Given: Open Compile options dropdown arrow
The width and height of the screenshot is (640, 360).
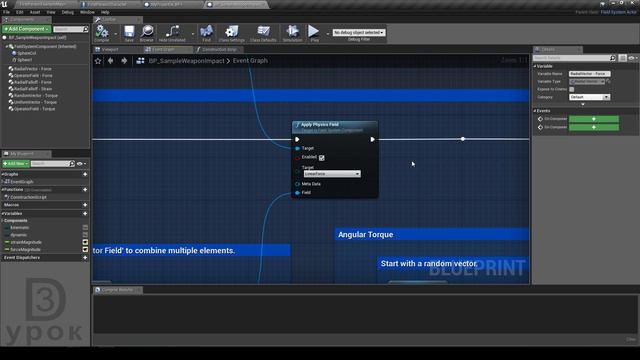Looking at the screenshot, I should (116, 34).
